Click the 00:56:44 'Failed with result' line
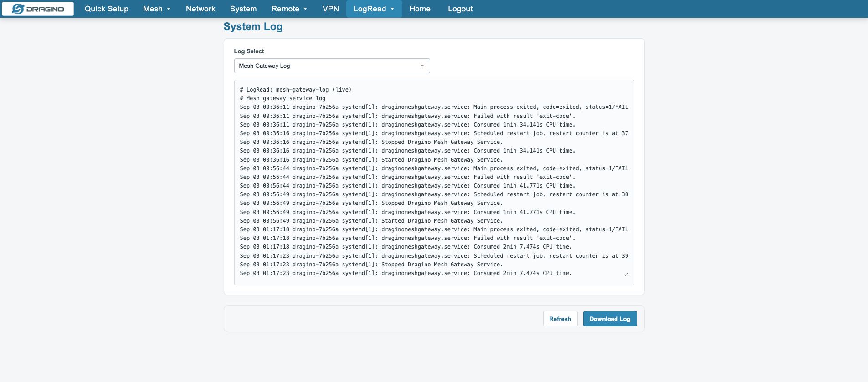Screen dimensions: 868x382 click(408, 177)
